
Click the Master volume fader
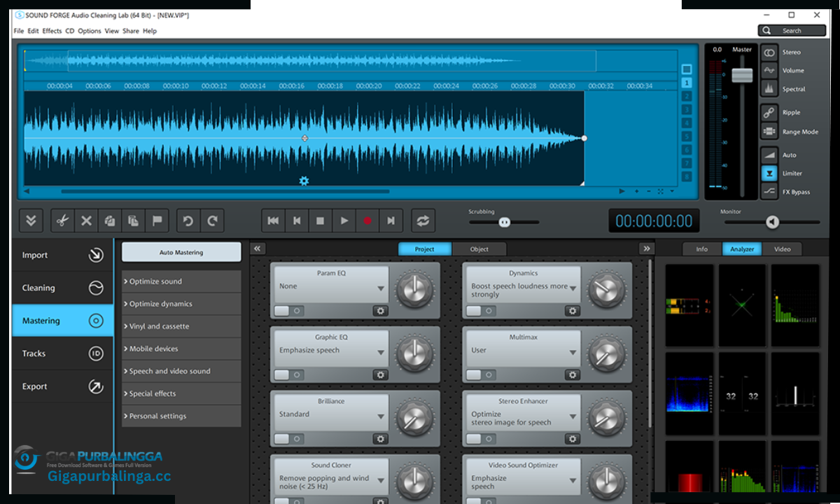coord(742,75)
